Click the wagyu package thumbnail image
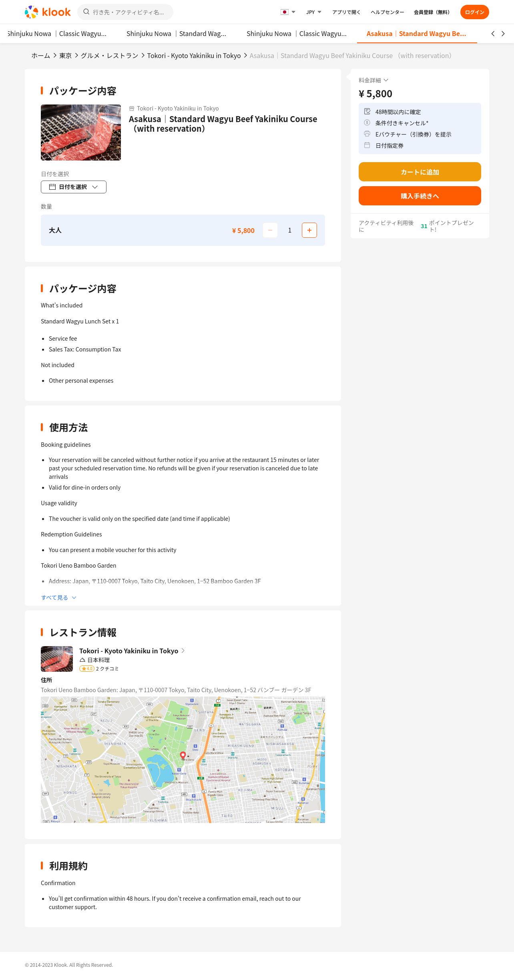This screenshot has height=980, width=514. [x=81, y=133]
